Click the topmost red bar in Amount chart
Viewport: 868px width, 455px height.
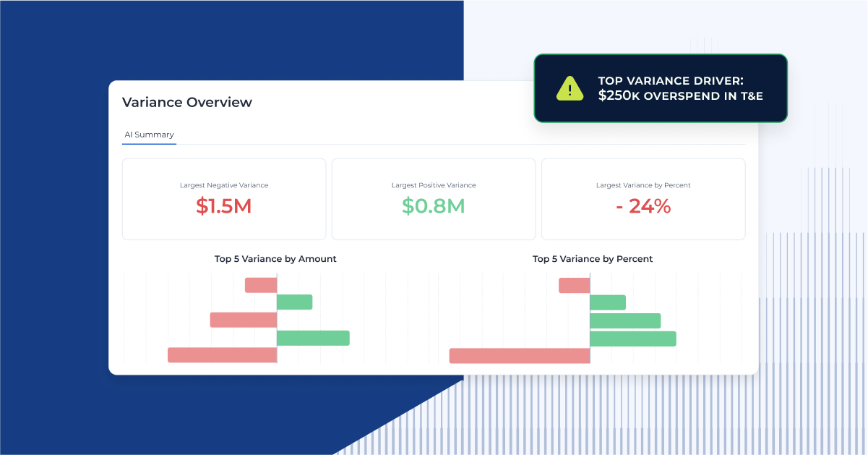(260, 284)
